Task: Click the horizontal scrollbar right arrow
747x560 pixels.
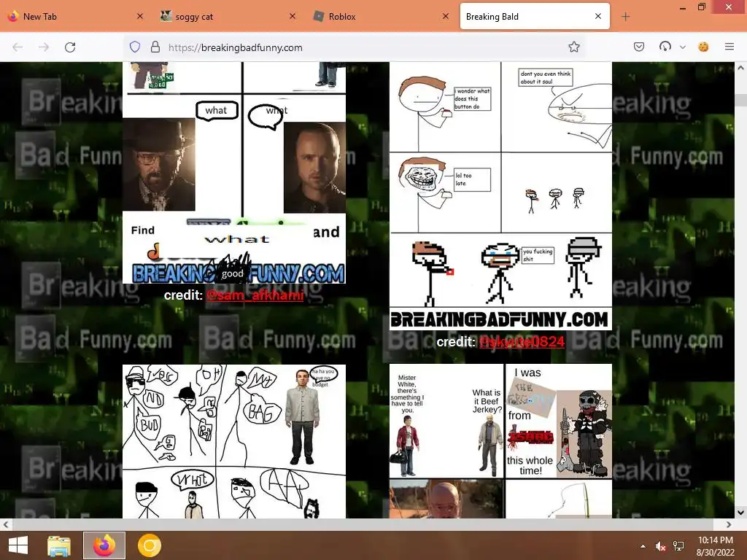Action: (729, 524)
